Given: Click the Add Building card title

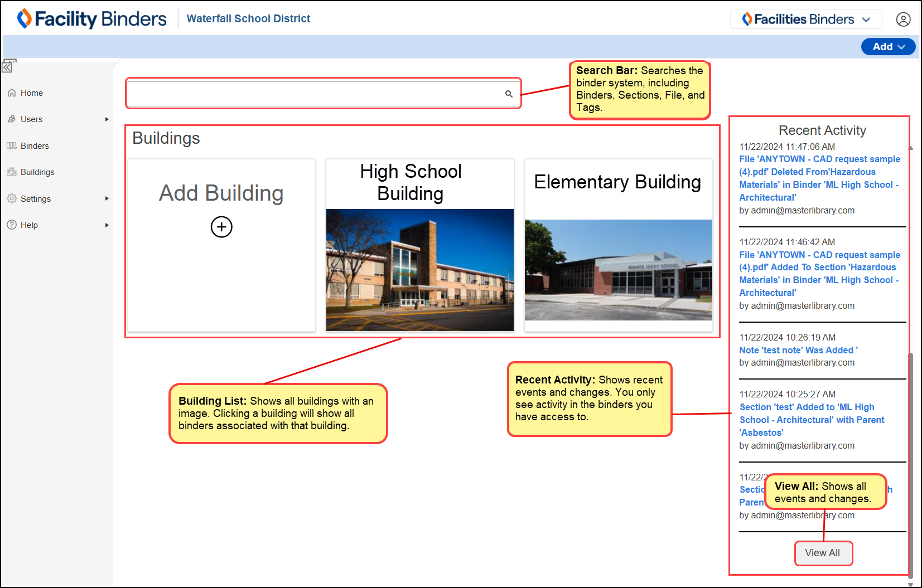Looking at the screenshot, I should click(x=221, y=193).
